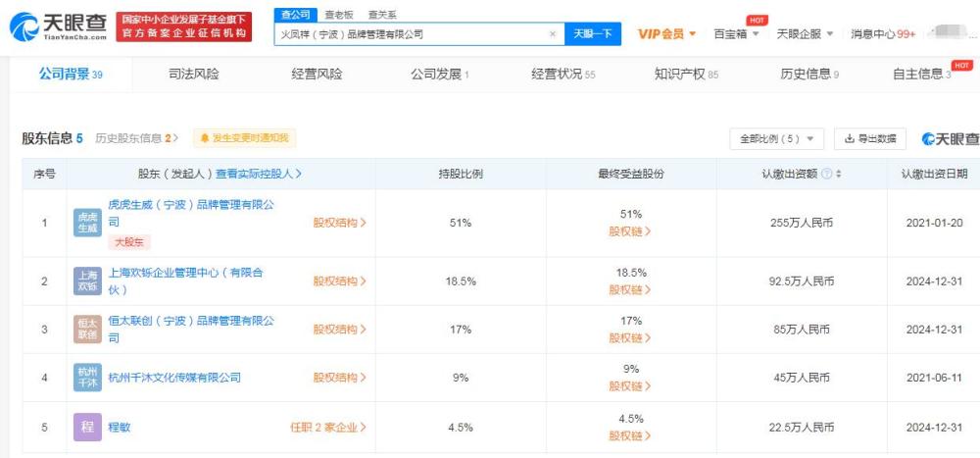Open 查看实际控股人 link in table header
Viewport: 980px width, 458px height.
[259, 174]
